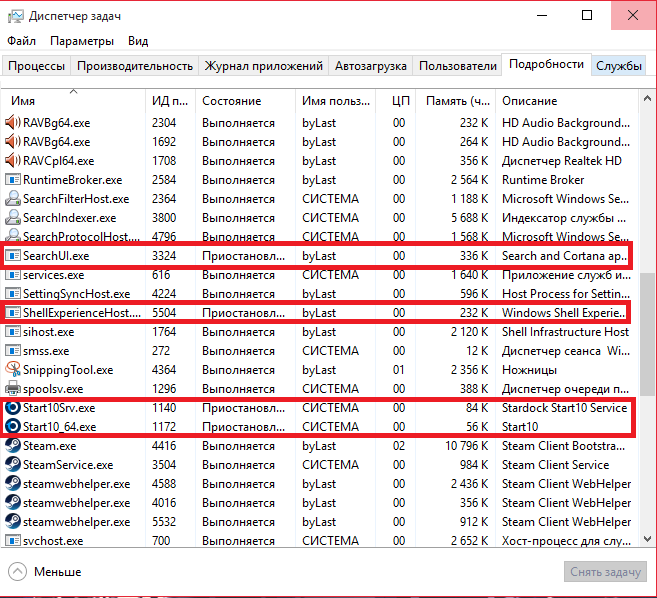
Task: Click the Снять задачу button
Action: (x=605, y=572)
